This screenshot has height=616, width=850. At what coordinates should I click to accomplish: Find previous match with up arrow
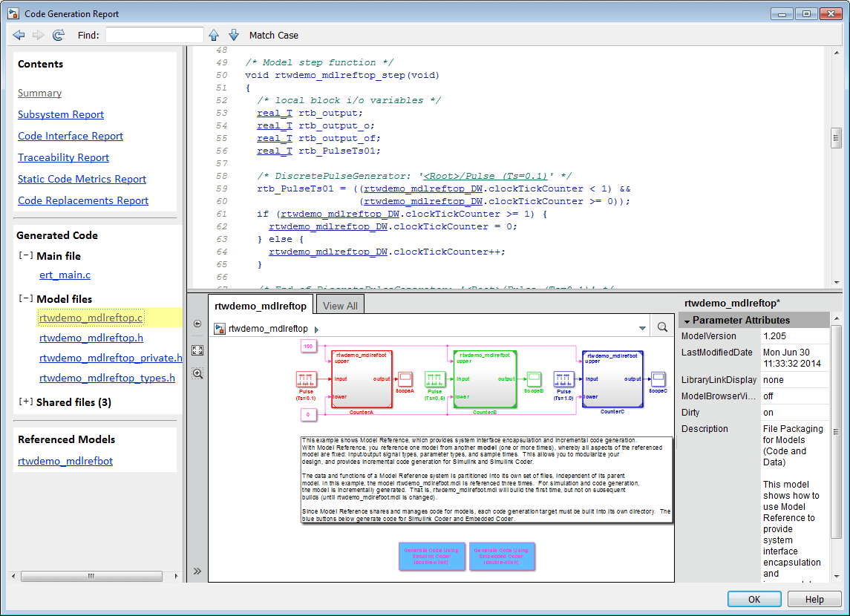click(x=214, y=35)
